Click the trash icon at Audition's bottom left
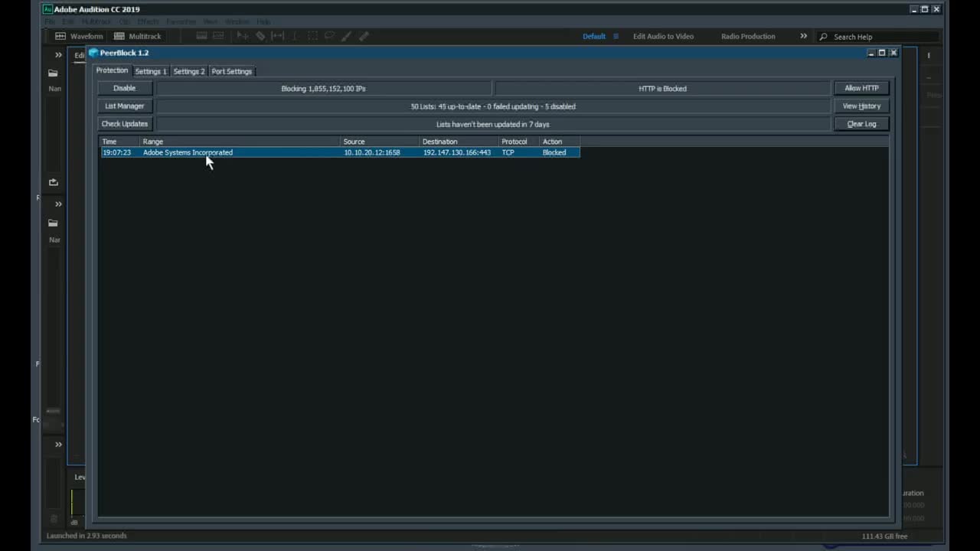Image resolution: width=980 pixels, height=551 pixels. [54, 519]
